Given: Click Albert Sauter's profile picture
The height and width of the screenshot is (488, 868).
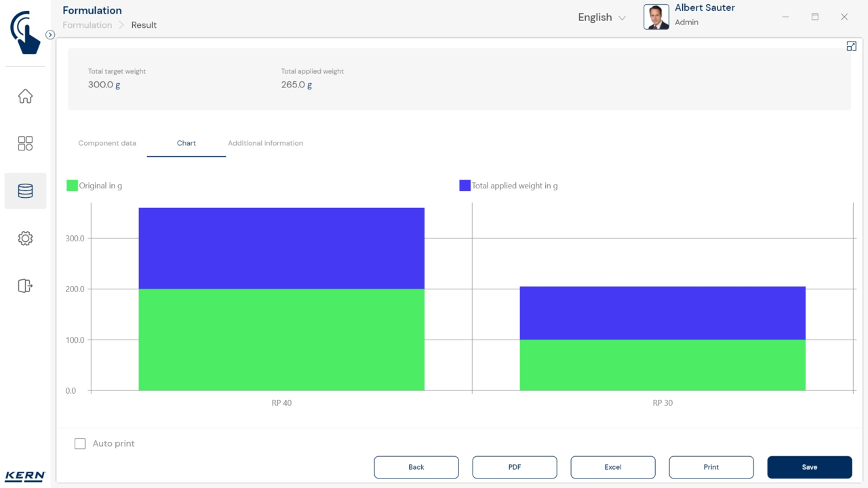Looking at the screenshot, I should [656, 17].
